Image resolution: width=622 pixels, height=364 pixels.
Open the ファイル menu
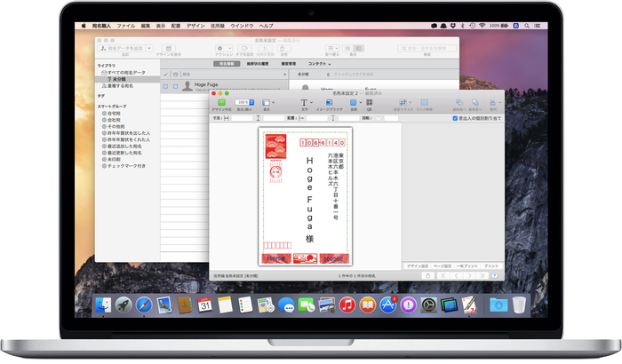click(x=126, y=26)
